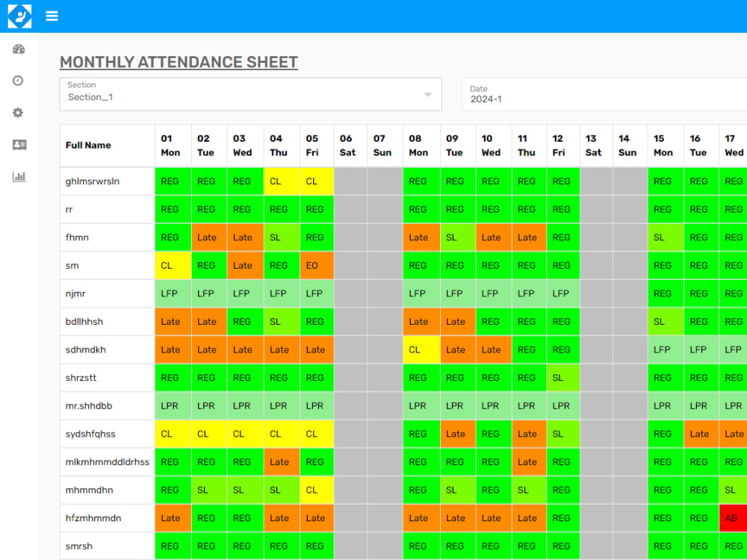Click fhmn's SL cell on 04 Thu
The image size is (747, 560).
(x=282, y=237)
